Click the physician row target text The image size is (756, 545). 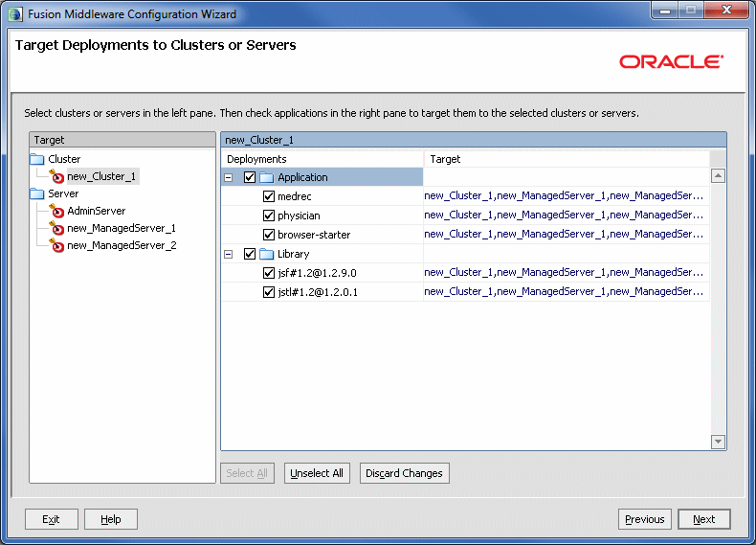(x=564, y=216)
